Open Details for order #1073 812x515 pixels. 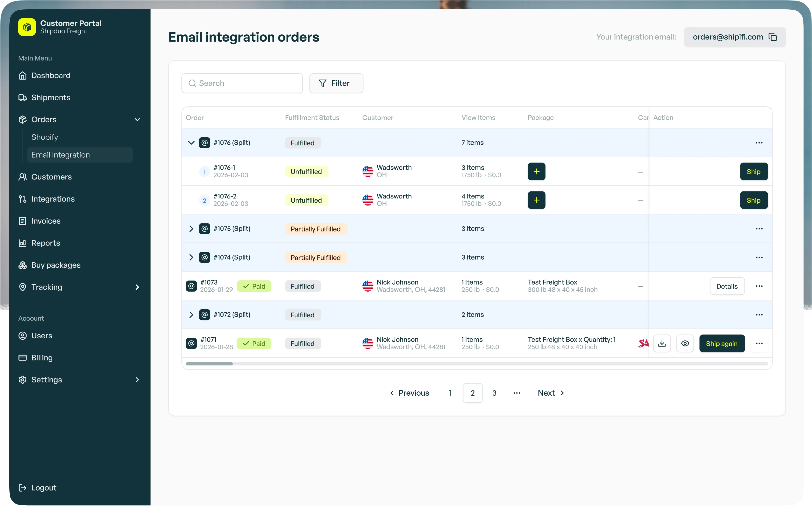click(x=727, y=286)
